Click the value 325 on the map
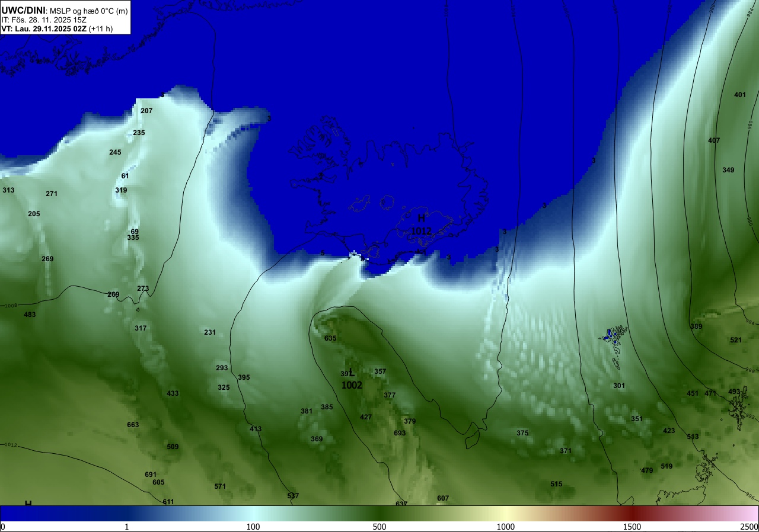The height and width of the screenshot is (532, 759). [x=224, y=387]
